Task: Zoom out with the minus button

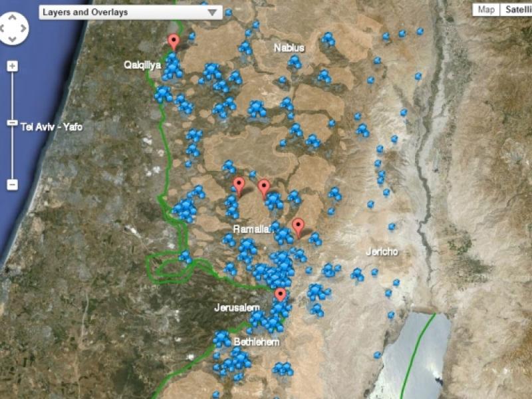Action: tap(12, 184)
